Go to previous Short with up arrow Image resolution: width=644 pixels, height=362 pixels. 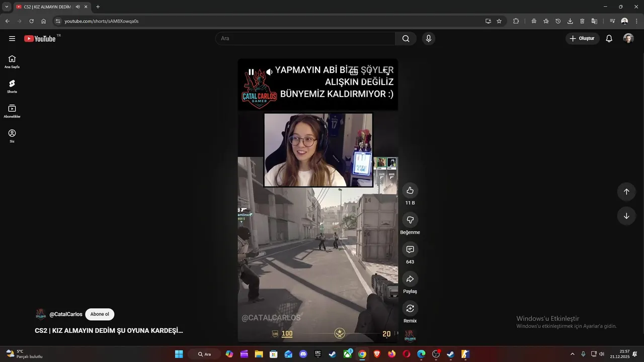tap(626, 192)
